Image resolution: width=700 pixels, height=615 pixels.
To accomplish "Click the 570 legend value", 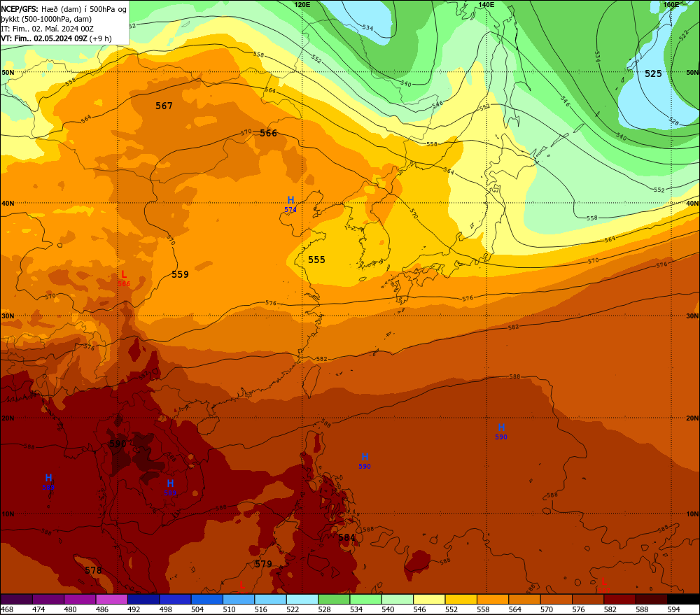I will tap(547, 609).
